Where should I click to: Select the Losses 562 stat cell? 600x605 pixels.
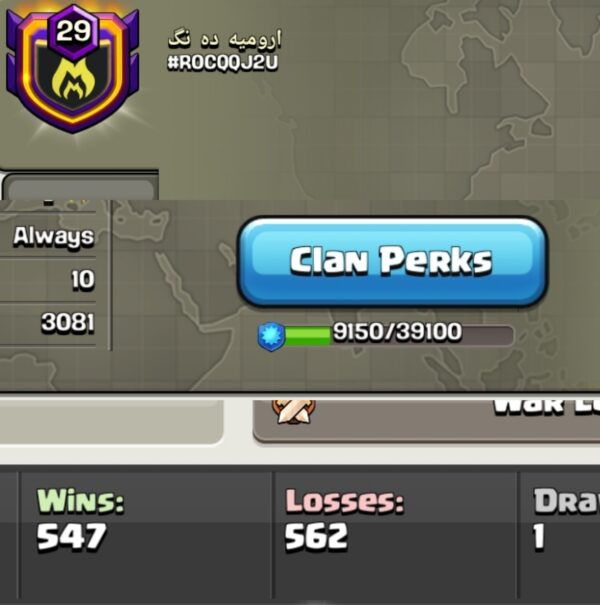click(395, 536)
